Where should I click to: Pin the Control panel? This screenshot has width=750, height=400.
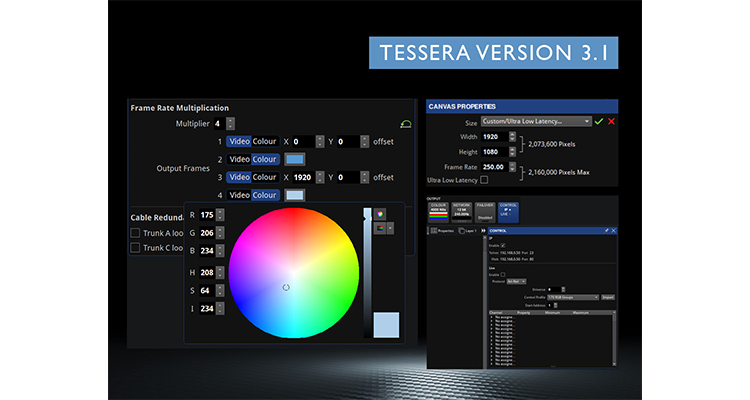point(607,231)
